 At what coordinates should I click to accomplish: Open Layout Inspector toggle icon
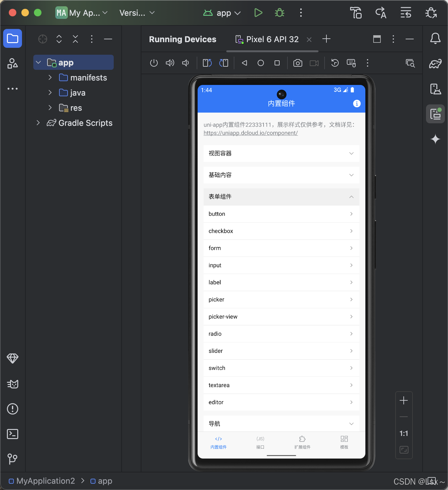[410, 63]
